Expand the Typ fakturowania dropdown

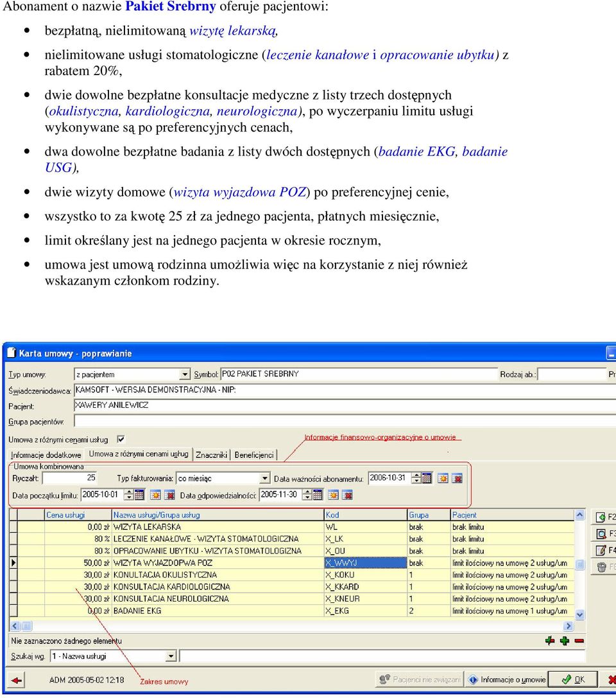tap(265, 478)
